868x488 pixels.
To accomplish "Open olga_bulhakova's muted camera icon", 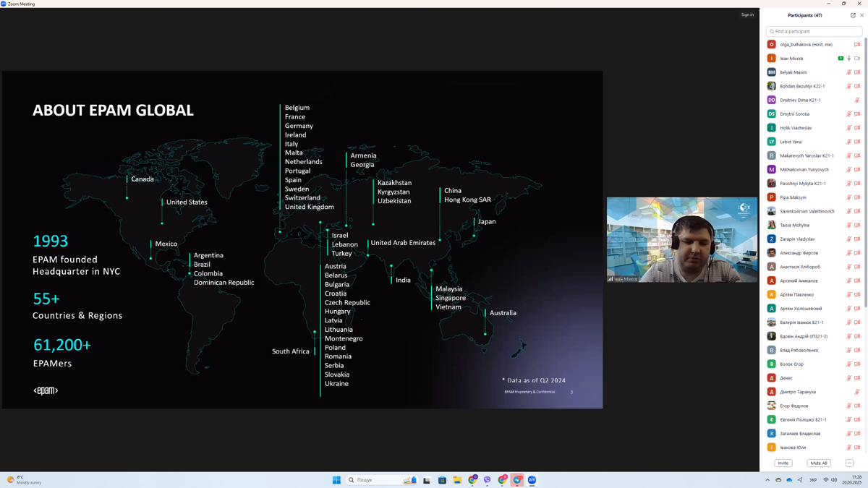I will tap(857, 45).
